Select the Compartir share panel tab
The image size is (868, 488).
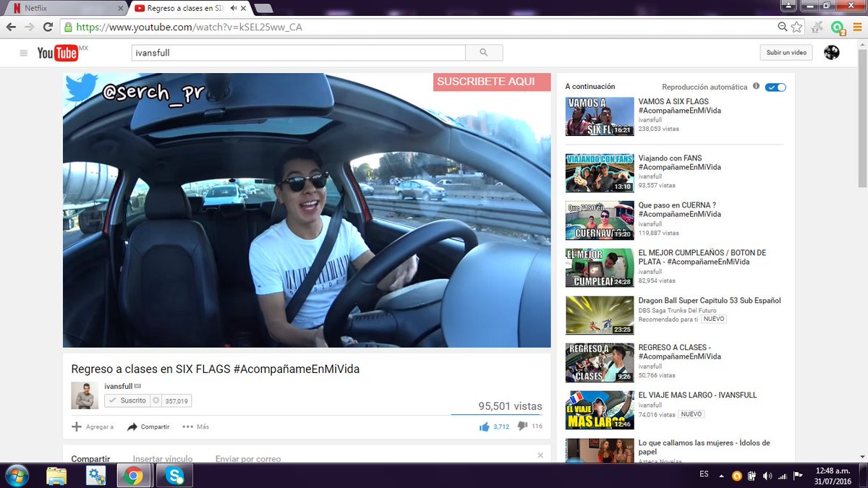pos(90,458)
